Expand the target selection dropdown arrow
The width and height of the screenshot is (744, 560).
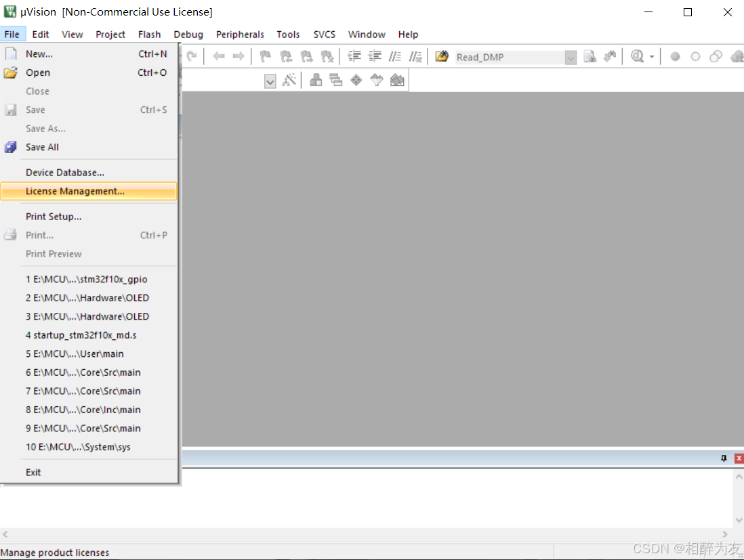click(270, 81)
